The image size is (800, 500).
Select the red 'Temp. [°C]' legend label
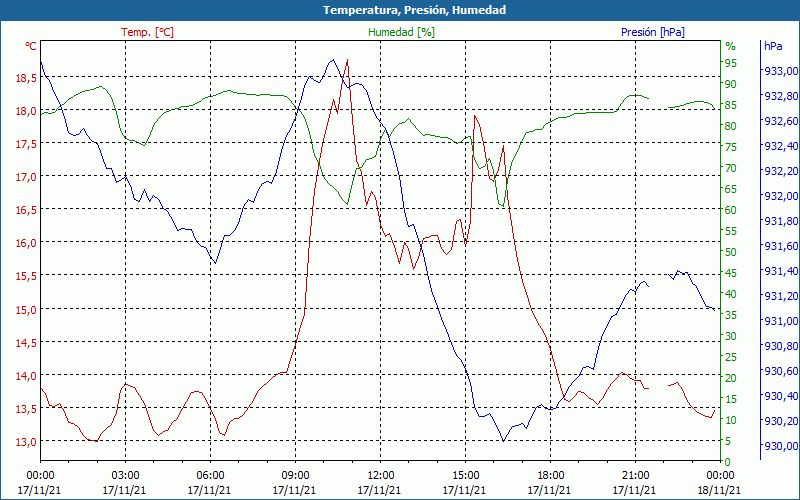coord(147,32)
